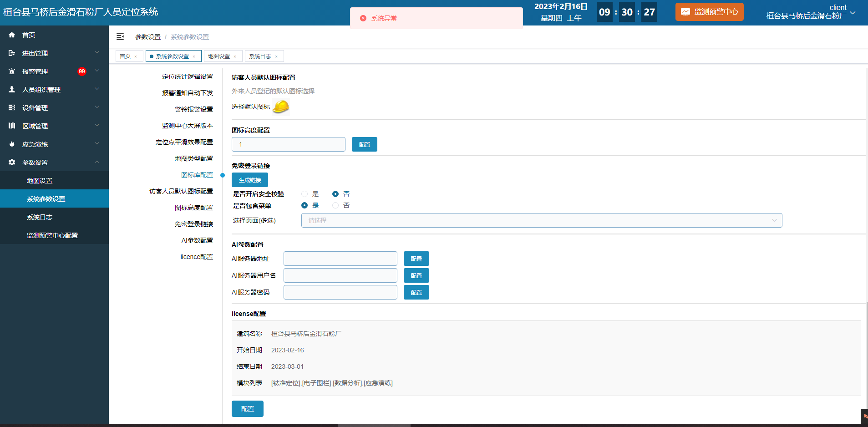
Task: Expand the 进出管理 menu chevron
Action: click(97, 53)
